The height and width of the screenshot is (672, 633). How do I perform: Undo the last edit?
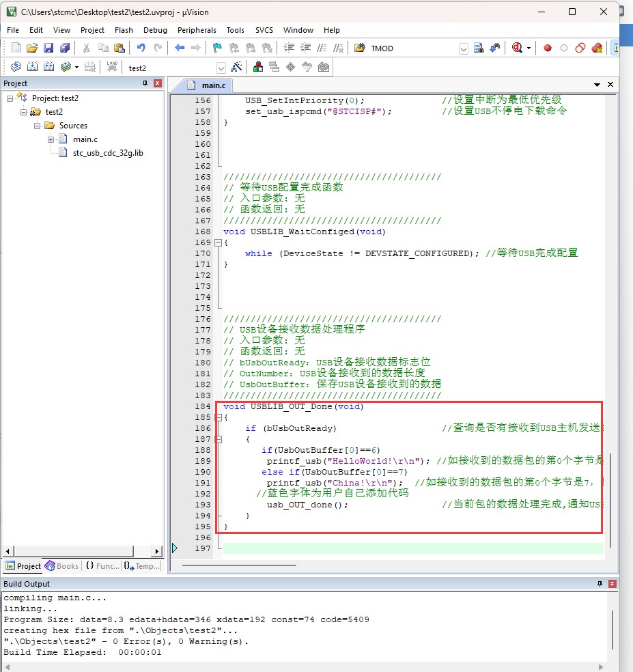pos(141,48)
